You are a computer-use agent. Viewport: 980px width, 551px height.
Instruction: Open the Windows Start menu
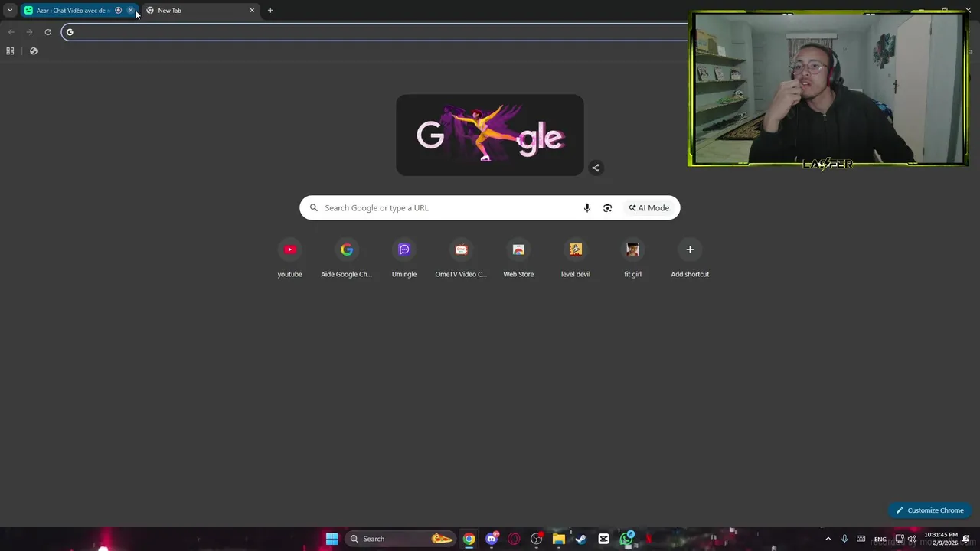point(332,539)
